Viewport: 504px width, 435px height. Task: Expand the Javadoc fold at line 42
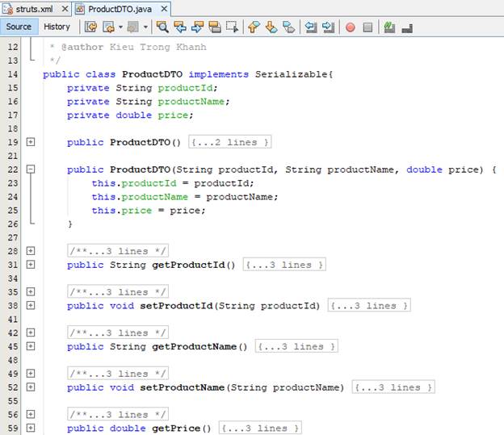(31, 333)
